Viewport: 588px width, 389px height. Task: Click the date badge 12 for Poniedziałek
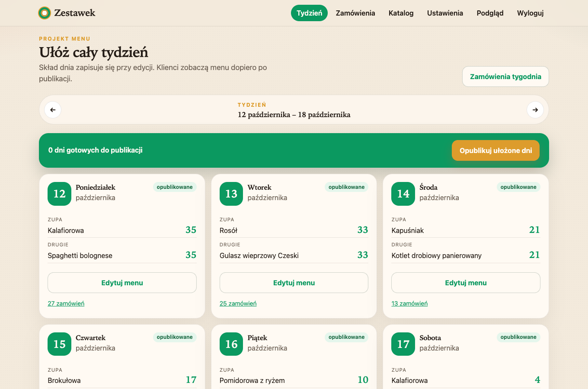60,194
